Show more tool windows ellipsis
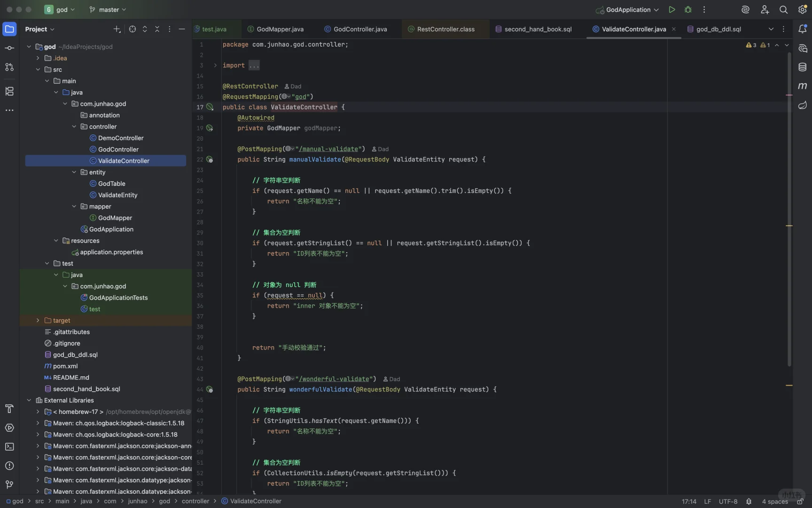The image size is (812, 508). pos(9,110)
